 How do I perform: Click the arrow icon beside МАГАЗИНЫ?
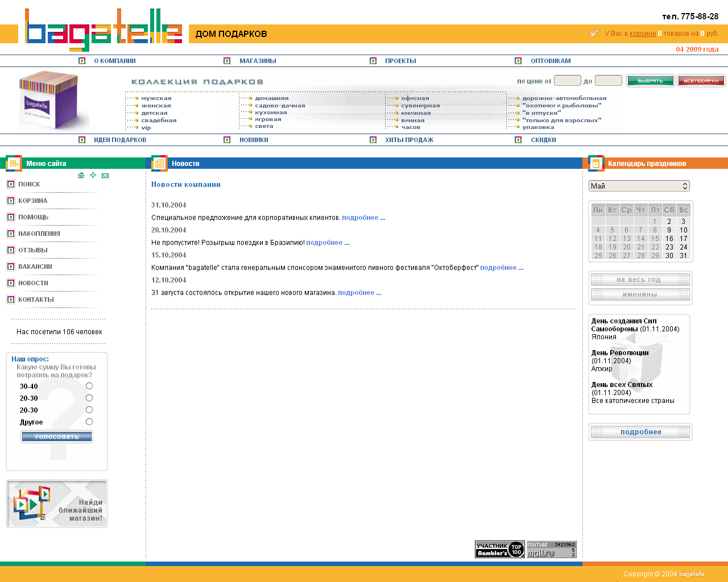point(227,61)
